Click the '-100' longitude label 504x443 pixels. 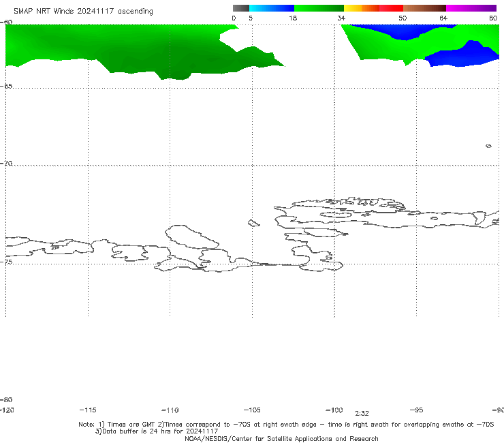tap(334, 410)
